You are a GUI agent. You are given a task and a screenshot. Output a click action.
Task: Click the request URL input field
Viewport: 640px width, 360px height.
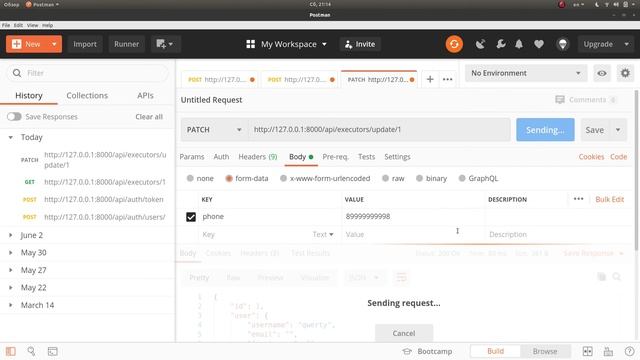pyautogui.click(x=380, y=130)
